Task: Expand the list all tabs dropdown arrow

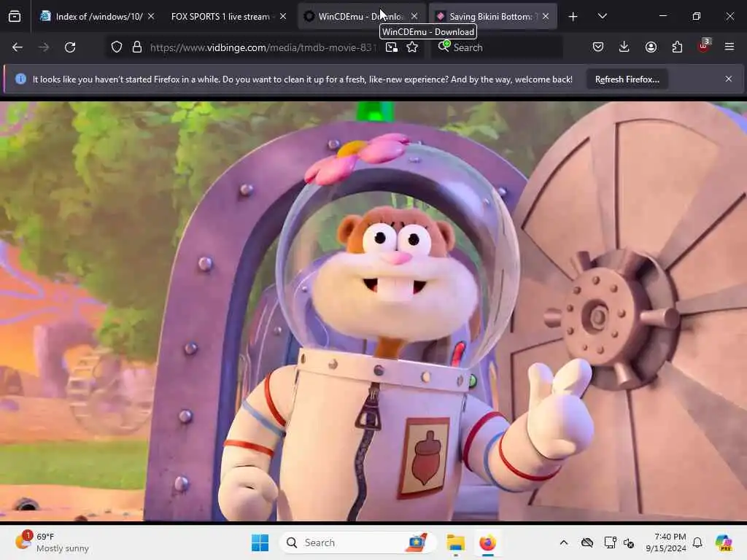Action: point(603,16)
